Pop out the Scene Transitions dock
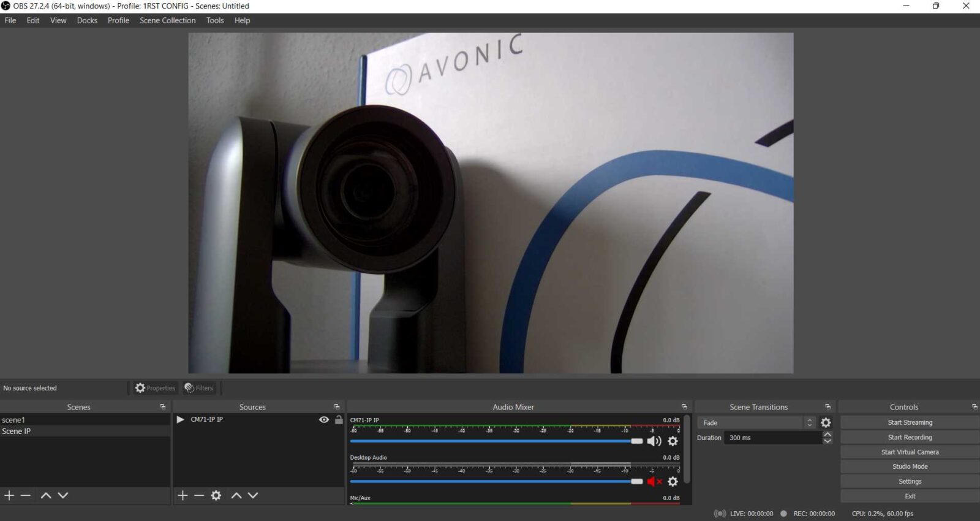 click(x=827, y=407)
